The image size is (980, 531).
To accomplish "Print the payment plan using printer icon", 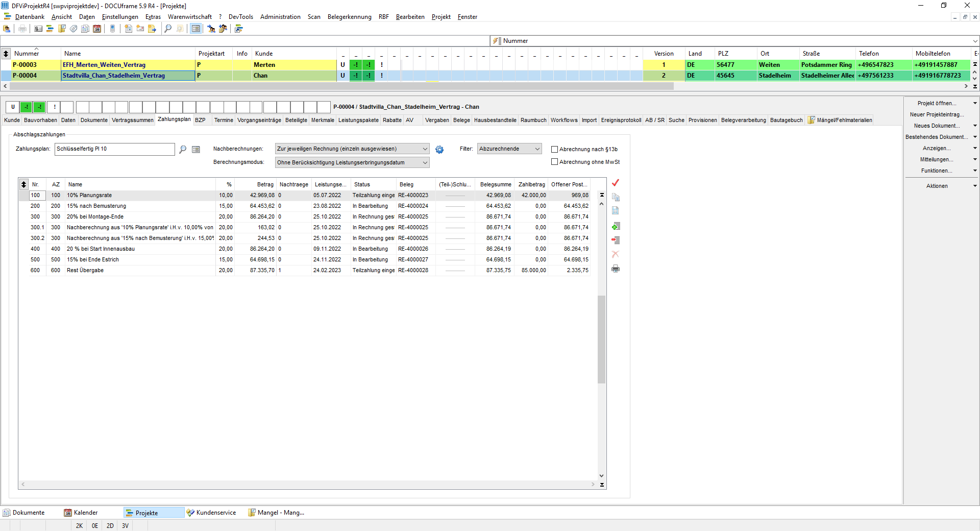I will pos(616,269).
